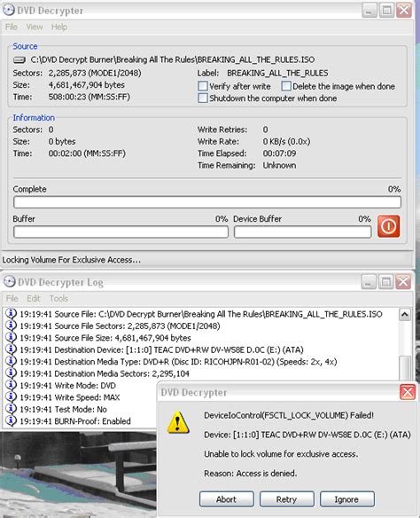Open View menu in DVD Decrypter main window
The height and width of the screenshot is (518, 420).
35,27
